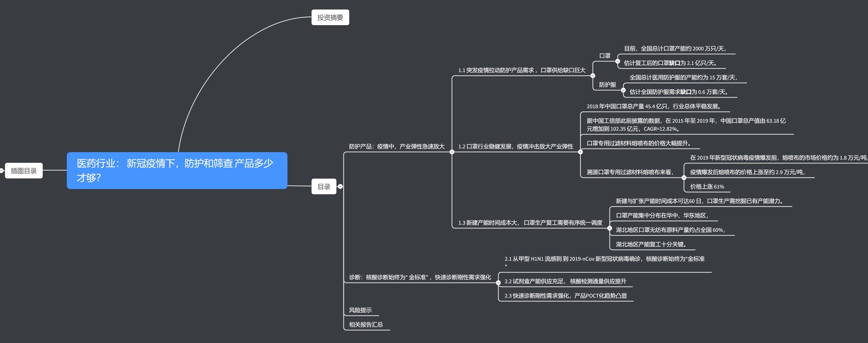Select the 投资摘要 node
This screenshot has width=868, height=343.
point(330,17)
